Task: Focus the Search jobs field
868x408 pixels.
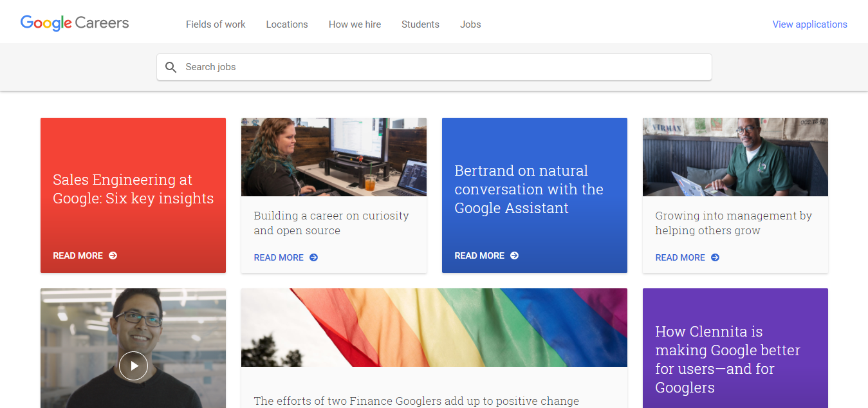Action: tap(434, 67)
